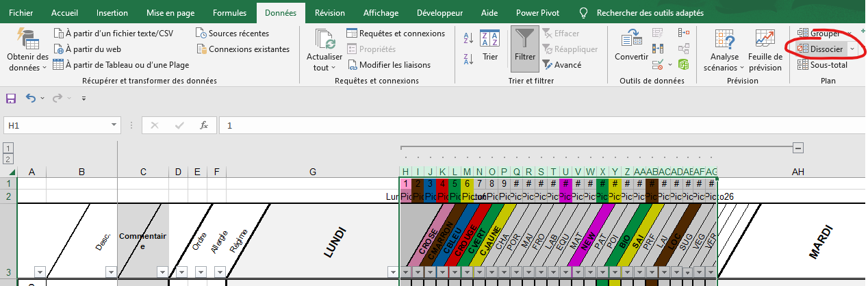
Task: Open Connexions existantes
Action: pyautogui.click(x=242, y=49)
